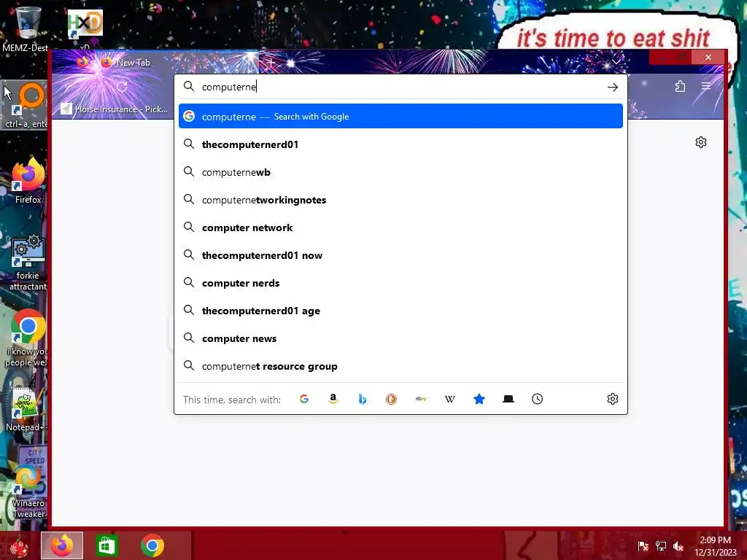Open the Start menu button

[19, 545]
